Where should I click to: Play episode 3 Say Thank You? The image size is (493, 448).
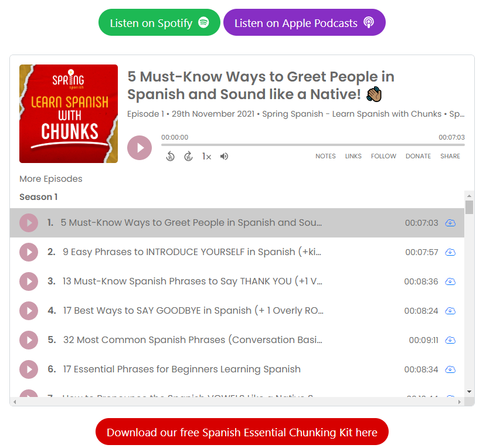29,281
